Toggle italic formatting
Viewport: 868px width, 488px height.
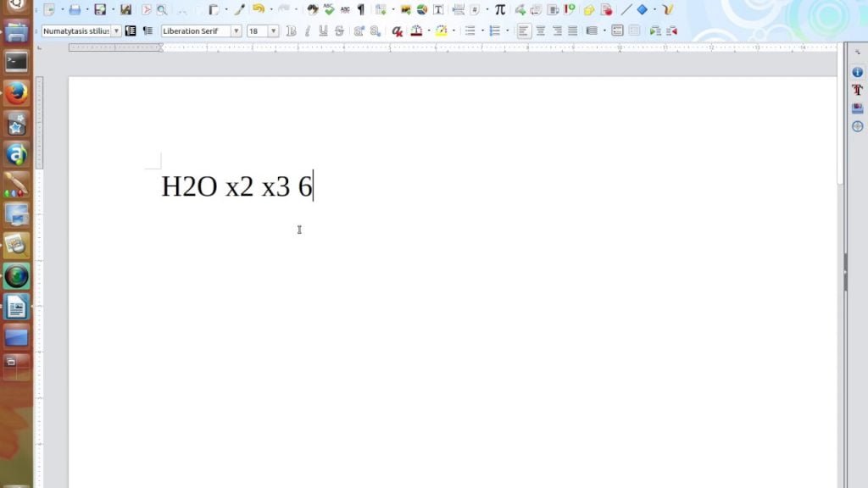click(307, 31)
